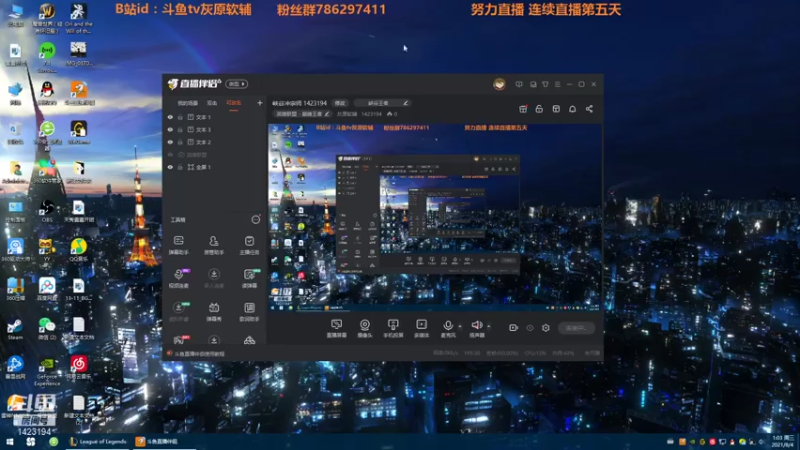This screenshot has height=450, width=800.
Task: Select the active orange scene tab
Action: pos(234,103)
